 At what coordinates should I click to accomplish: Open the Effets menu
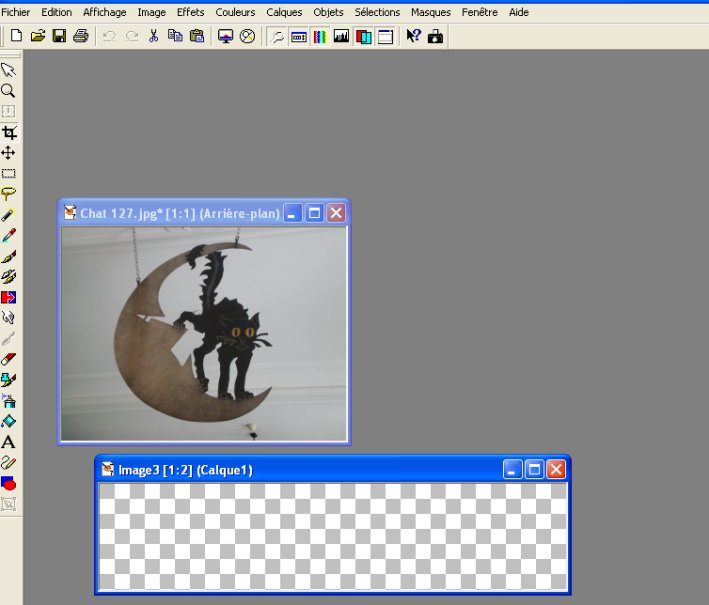pos(190,12)
